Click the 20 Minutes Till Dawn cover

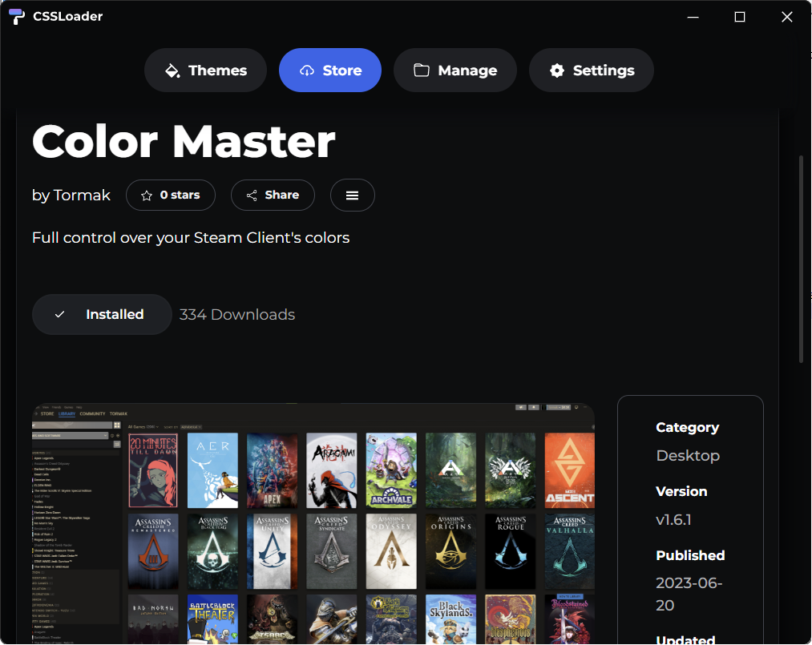click(x=153, y=470)
